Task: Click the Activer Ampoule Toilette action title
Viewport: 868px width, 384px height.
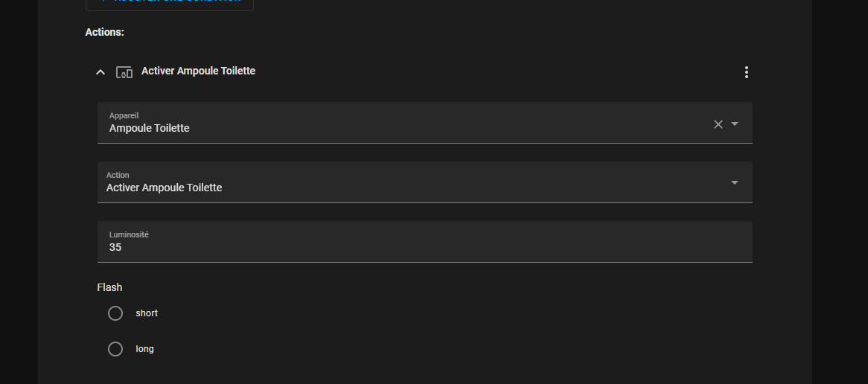Action: [198, 71]
